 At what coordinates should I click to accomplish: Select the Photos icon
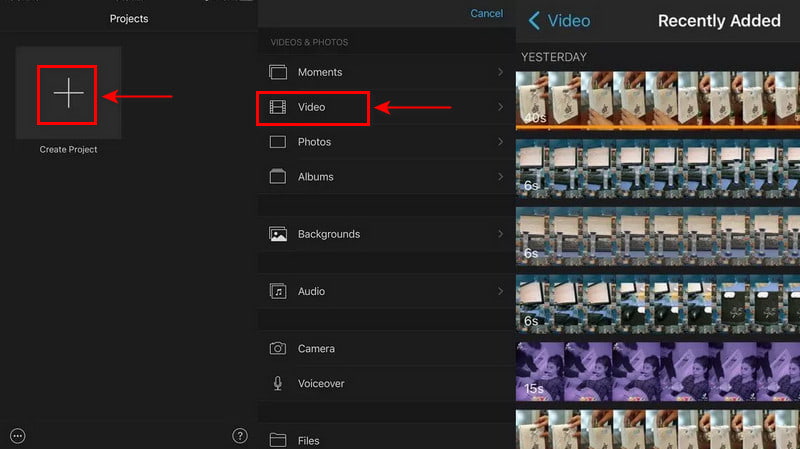tap(278, 142)
